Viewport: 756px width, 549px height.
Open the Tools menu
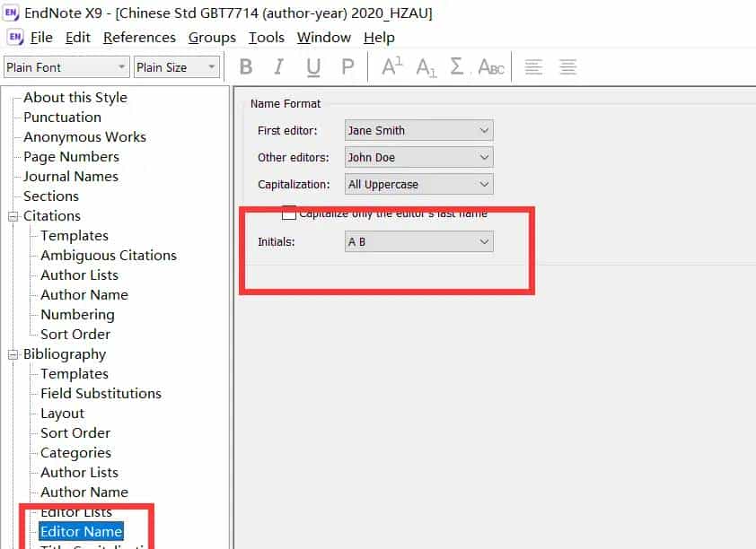[266, 37]
